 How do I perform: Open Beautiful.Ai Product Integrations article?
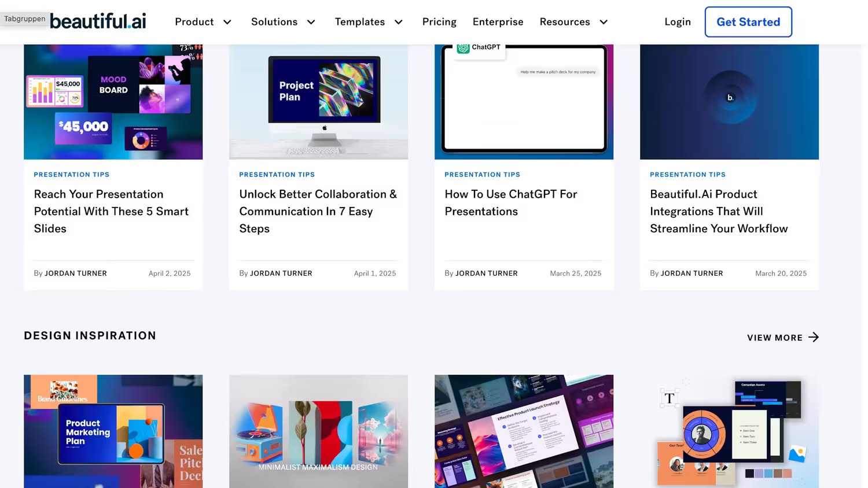click(x=718, y=211)
